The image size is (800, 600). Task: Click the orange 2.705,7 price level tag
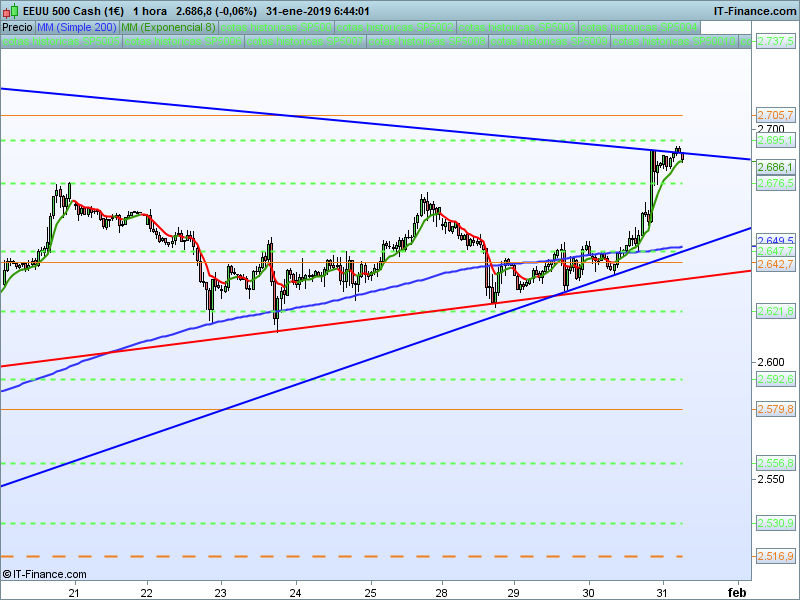[775, 115]
